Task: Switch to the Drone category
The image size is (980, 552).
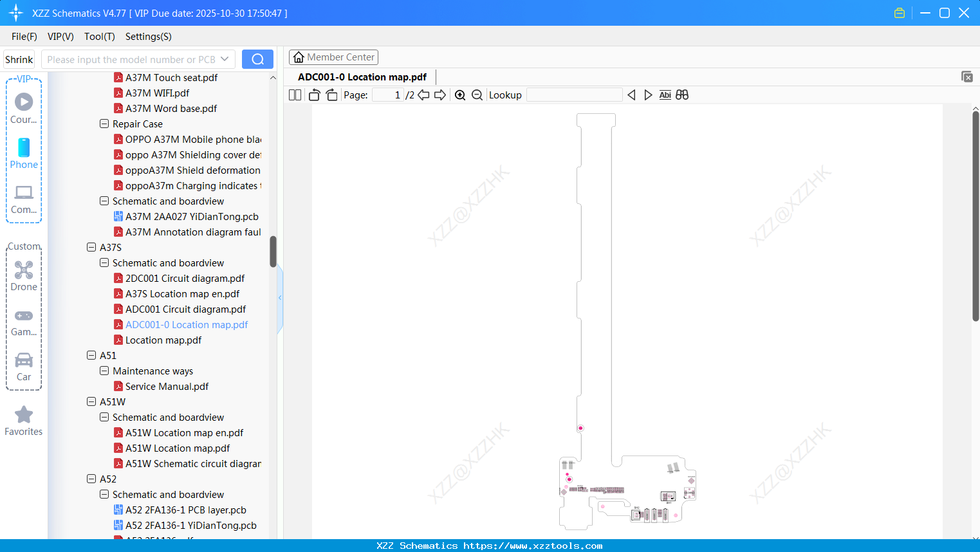Action: click(x=24, y=275)
